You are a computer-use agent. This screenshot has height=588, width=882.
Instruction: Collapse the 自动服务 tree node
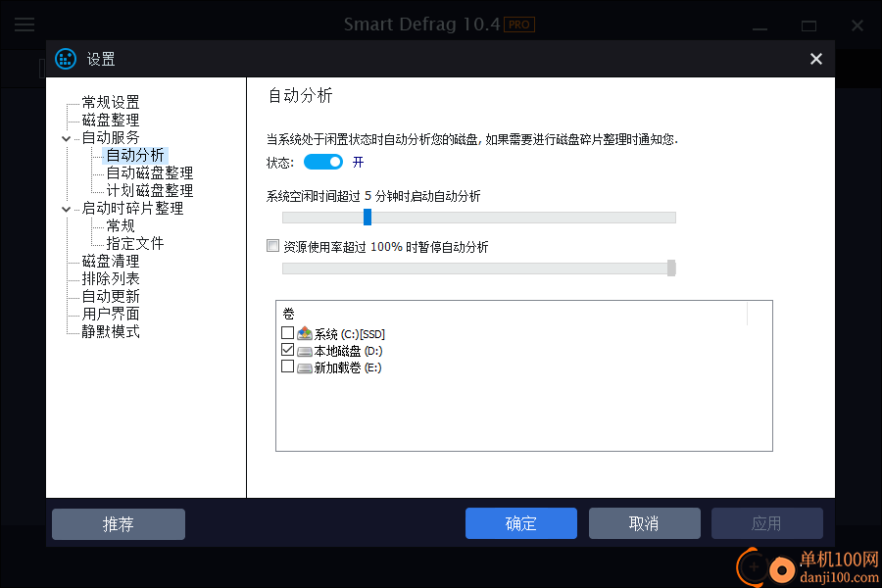point(66,138)
